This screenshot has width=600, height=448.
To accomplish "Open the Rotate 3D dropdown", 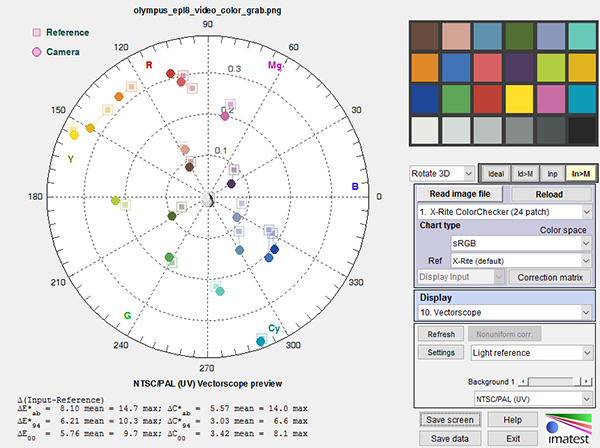I will tap(442, 174).
